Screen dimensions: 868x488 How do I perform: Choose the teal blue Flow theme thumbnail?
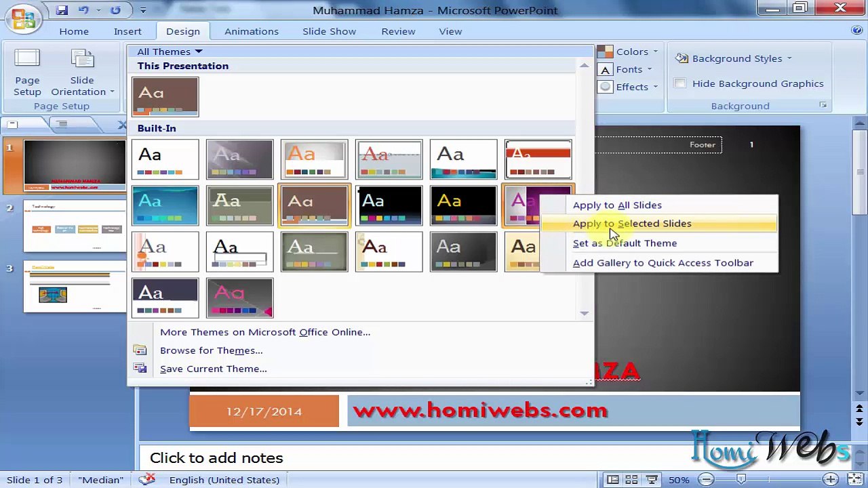(x=165, y=205)
